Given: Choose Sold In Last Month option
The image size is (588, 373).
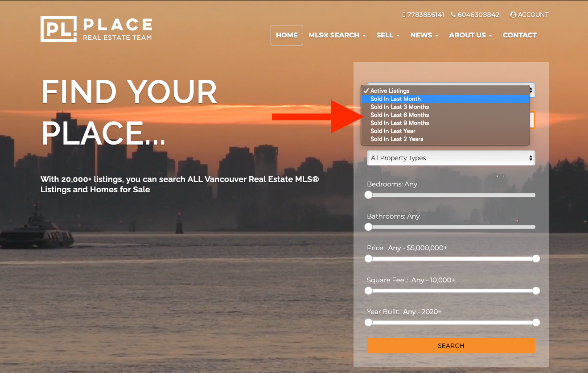Looking at the screenshot, I should pos(445,99).
